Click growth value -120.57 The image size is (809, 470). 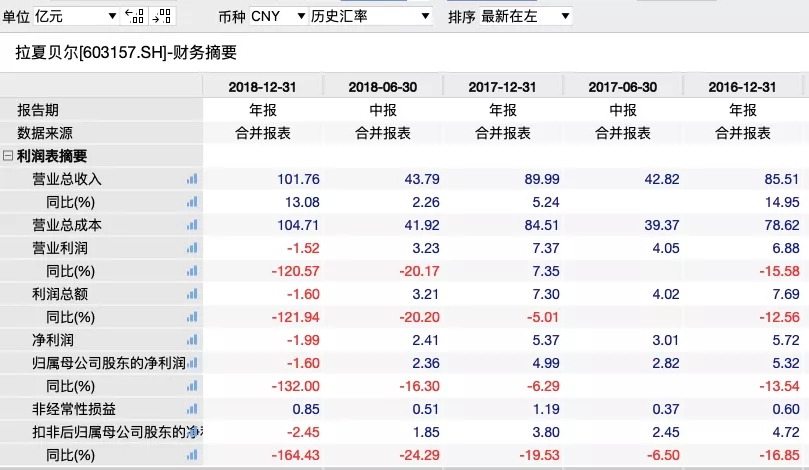296,271
